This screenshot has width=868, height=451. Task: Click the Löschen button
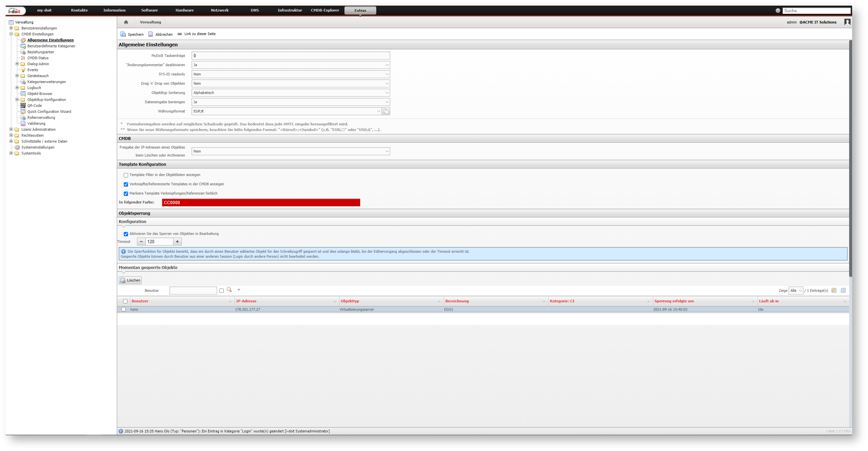point(130,280)
